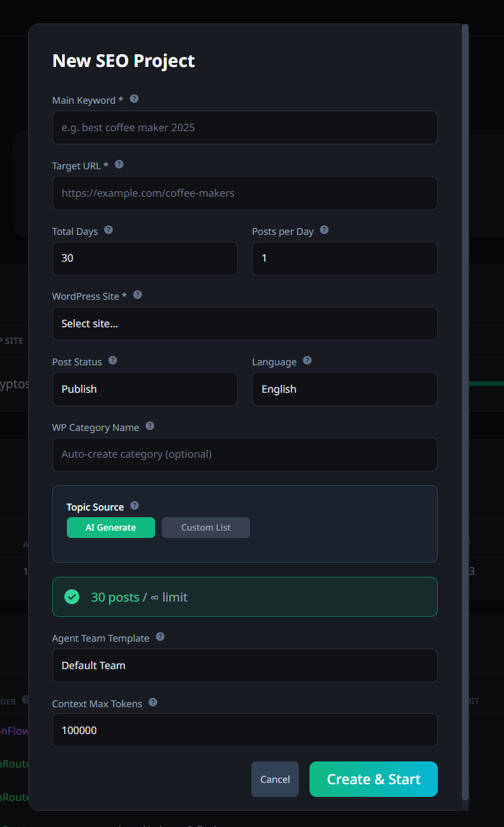Cancel the New SEO Project dialog
The image size is (504, 827).
pos(275,779)
